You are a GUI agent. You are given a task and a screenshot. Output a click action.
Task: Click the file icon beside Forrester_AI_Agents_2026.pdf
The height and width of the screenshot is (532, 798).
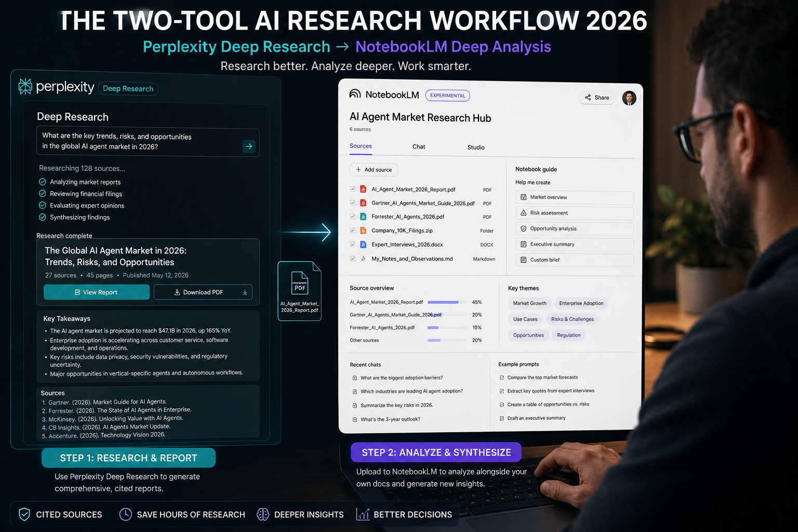tap(363, 216)
